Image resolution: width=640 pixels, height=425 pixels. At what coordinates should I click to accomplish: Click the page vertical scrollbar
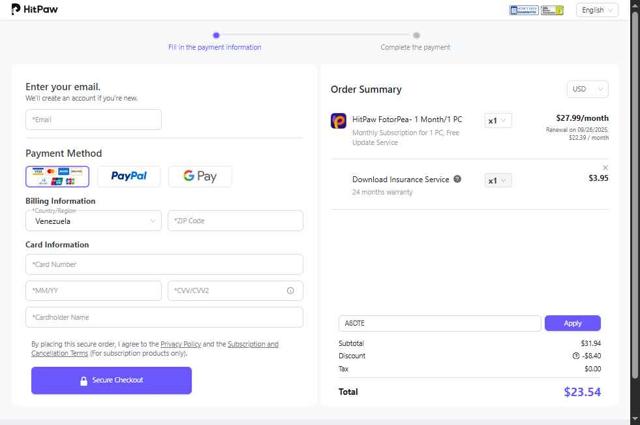[635, 195]
